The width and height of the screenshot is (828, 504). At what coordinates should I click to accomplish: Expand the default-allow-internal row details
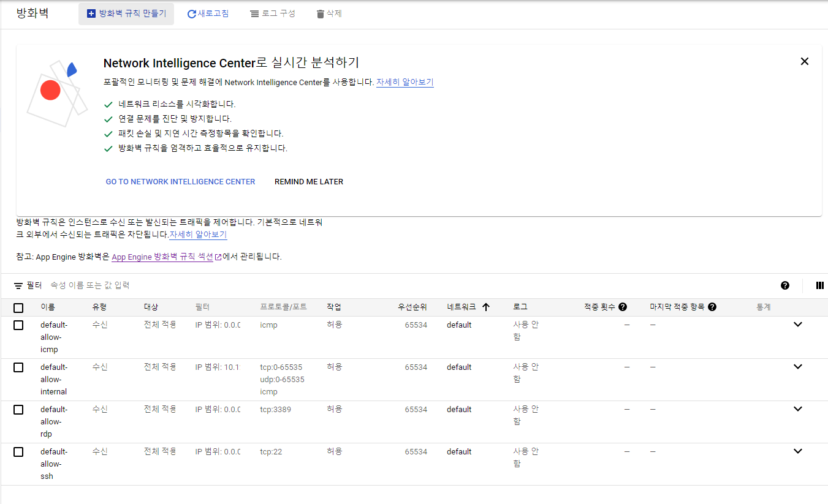tap(797, 367)
